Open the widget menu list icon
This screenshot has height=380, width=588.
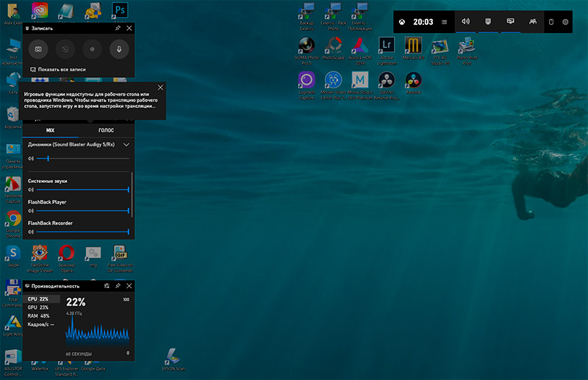(444, 22)
